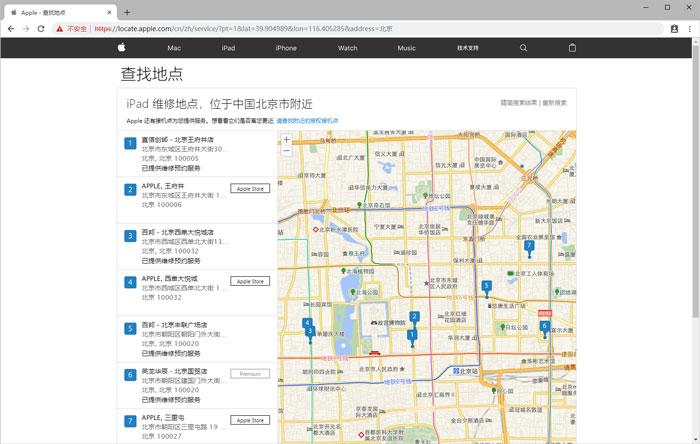
Task: Click the browser address bar URL
Action: pos(244,29)
